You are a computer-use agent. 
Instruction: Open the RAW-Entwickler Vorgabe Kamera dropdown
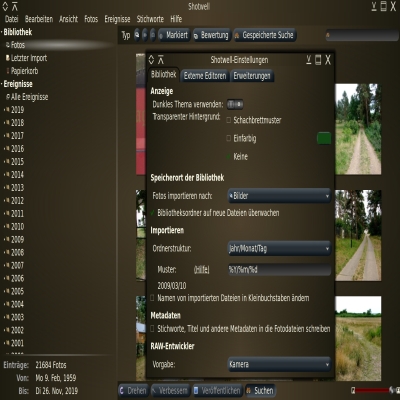point(279,364)
